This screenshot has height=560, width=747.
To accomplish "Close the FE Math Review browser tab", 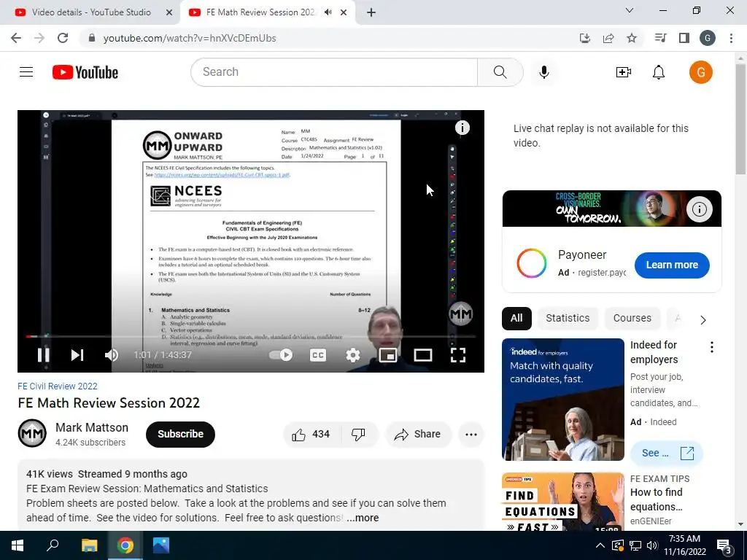I will [344, 12].
